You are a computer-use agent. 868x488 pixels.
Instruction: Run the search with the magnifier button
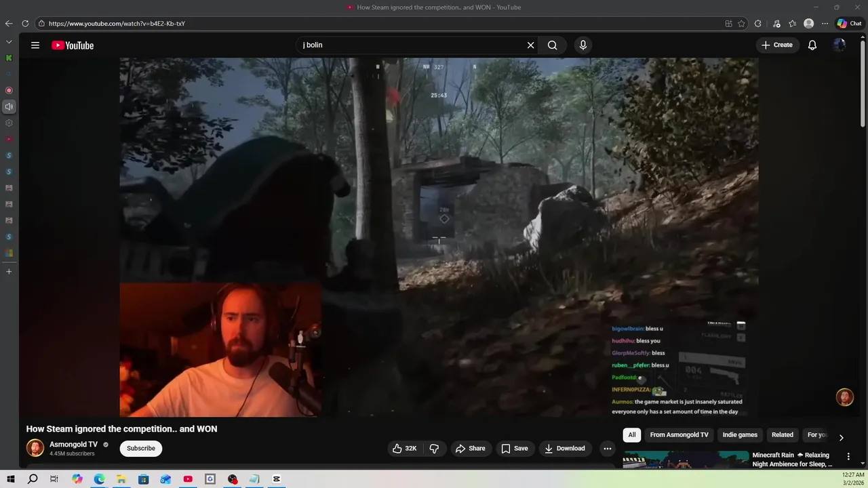point(553,45)
